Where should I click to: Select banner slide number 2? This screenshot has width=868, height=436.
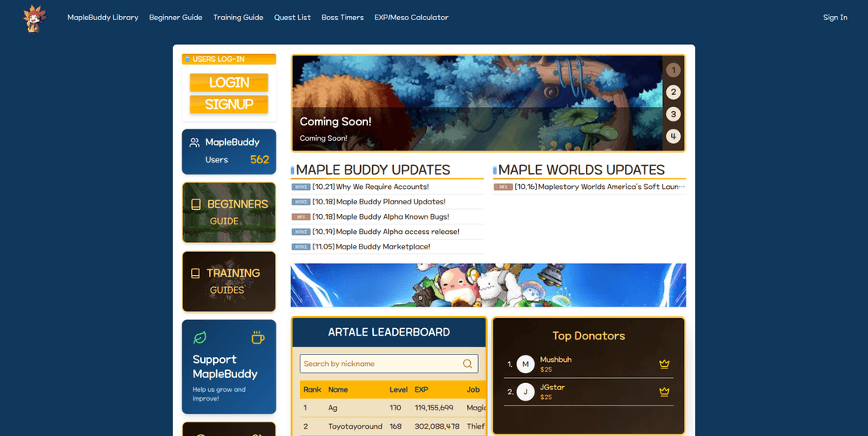(x=674, y=93)
